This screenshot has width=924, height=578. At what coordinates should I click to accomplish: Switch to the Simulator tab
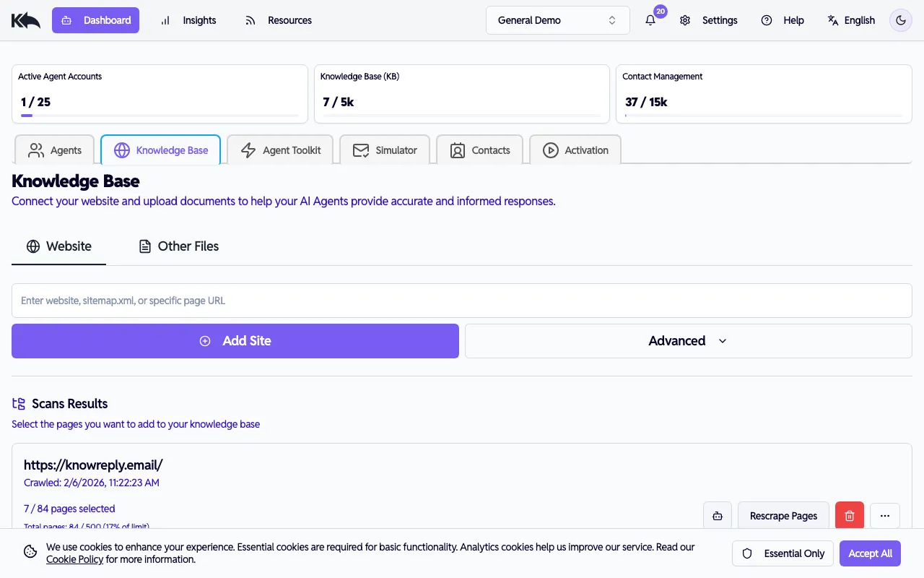point(385,150)
